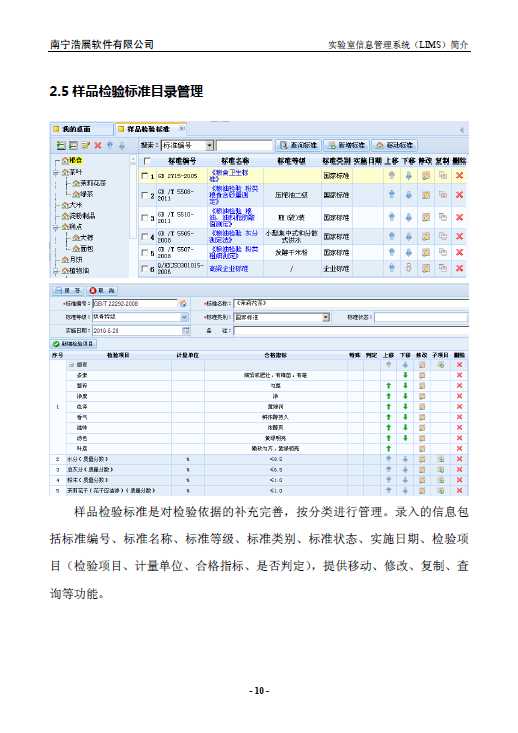The height and width of the screenshot is (733, 518).
Task: Click the lookup icon beside 标准编号 field
Action: pyautogui.click(x=183, y=304)
